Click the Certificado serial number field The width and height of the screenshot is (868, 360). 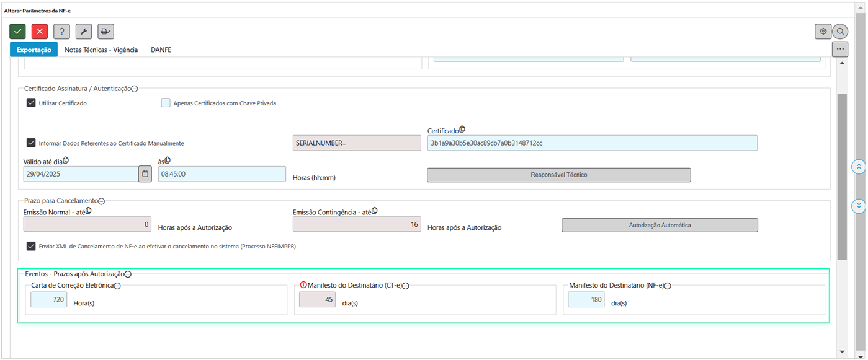tap(592, 143)
